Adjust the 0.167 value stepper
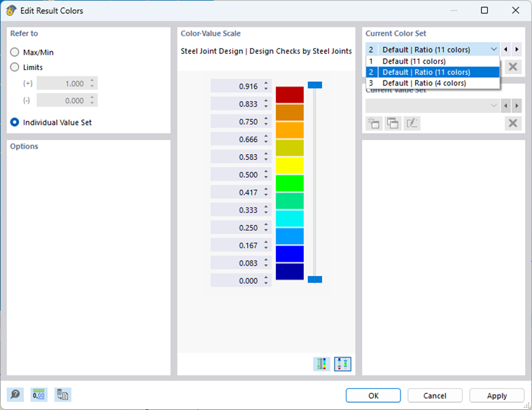Viewport: 532px width, 410px height. tap(266, 245)
